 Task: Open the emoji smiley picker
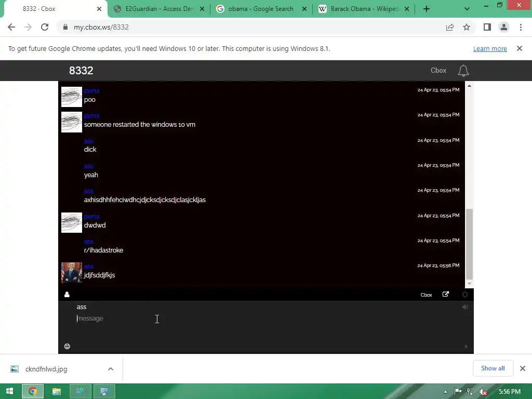[x=67, y=346]
